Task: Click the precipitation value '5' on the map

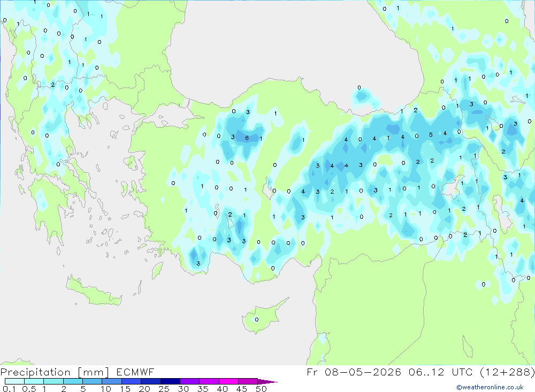Action: (x=431, y=135)
